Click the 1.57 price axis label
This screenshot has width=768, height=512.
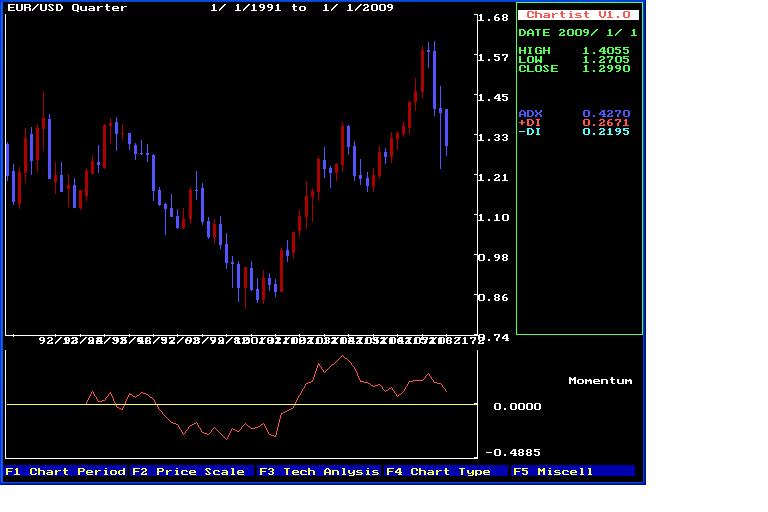pyautogui.click(x=493, y=57)
